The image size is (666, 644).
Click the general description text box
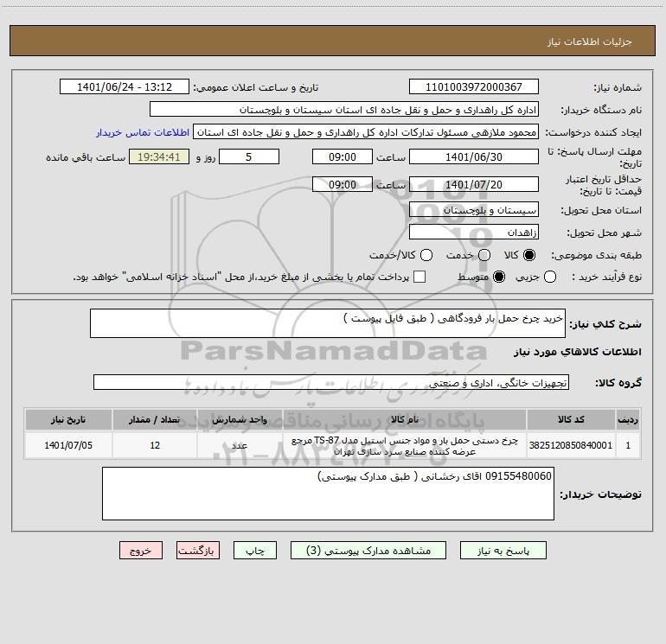[328, 323]
